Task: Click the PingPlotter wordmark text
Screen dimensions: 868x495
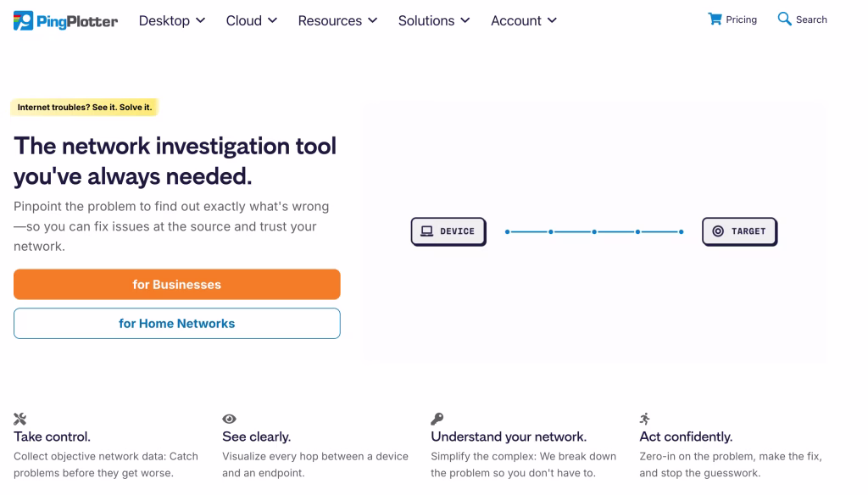Action: (x=77, y=21)
